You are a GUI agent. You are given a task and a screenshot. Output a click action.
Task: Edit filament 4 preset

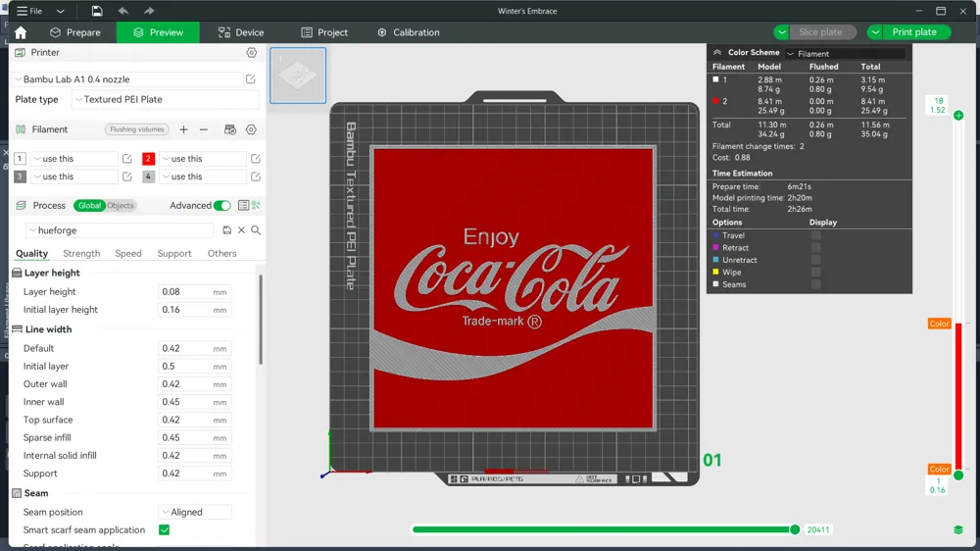coord(256,176)
